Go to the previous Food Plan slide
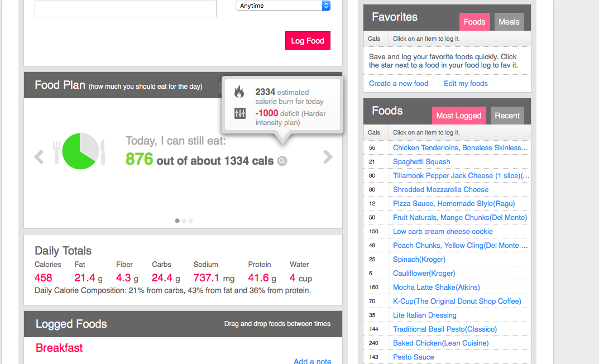 tap(39, 157)
